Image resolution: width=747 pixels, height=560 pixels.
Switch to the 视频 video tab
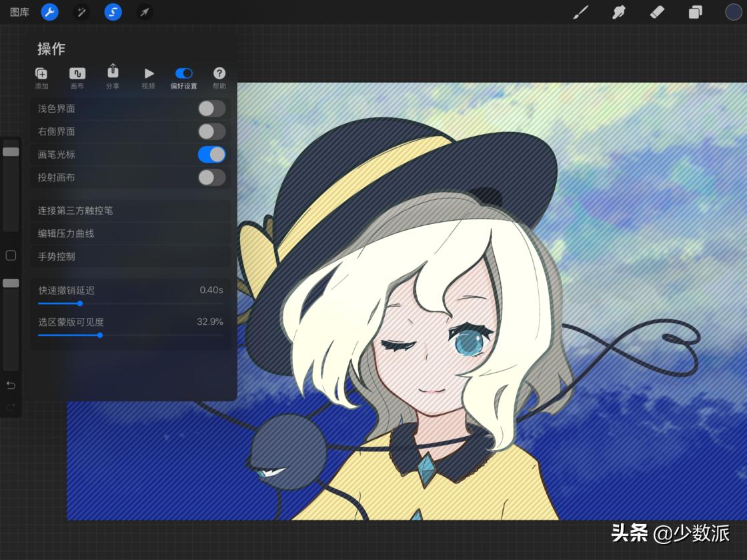click(148, 73)
